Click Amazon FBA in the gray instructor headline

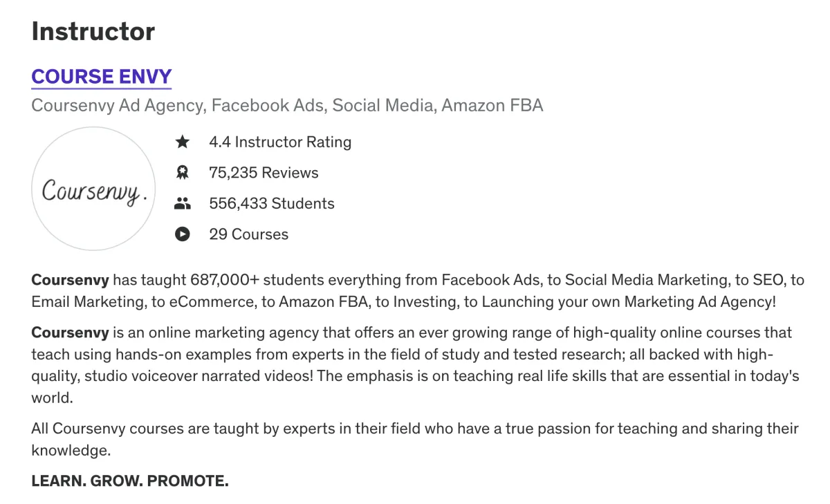pyautogui.click(x=492, y=105)
